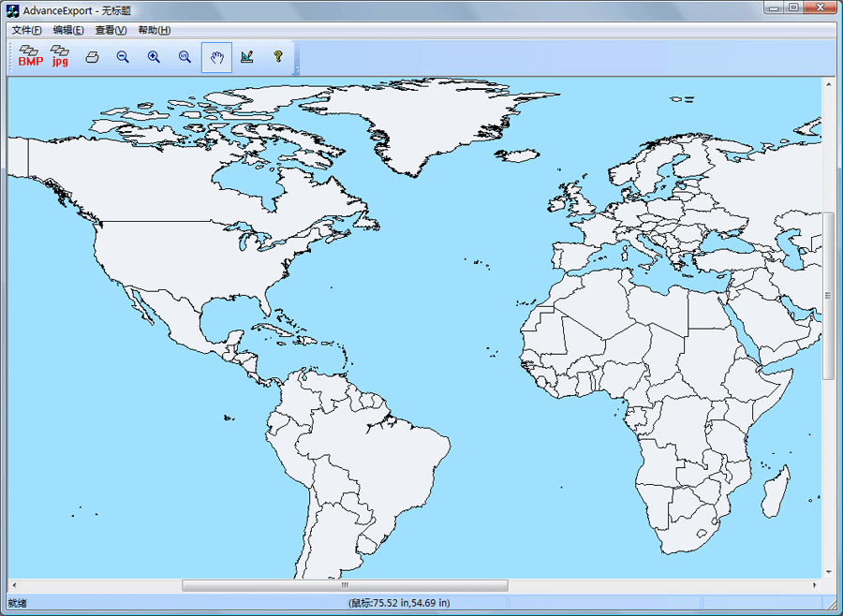Click the horizontal scrollbar left arrow
This screenshot has height=616, width=843.
coord(14,585)
